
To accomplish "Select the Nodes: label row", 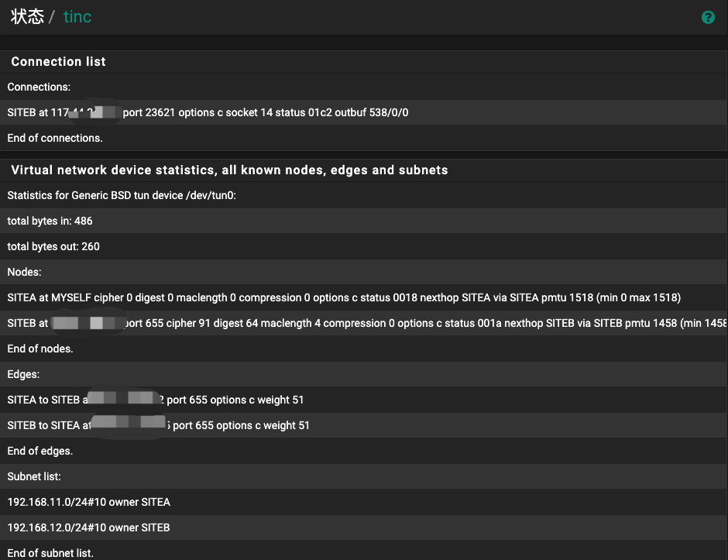I will [25, 273].
